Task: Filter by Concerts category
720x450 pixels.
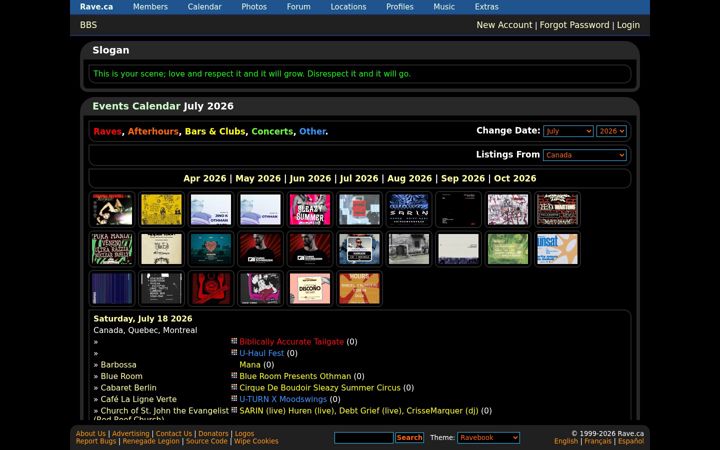Action: 272,131
